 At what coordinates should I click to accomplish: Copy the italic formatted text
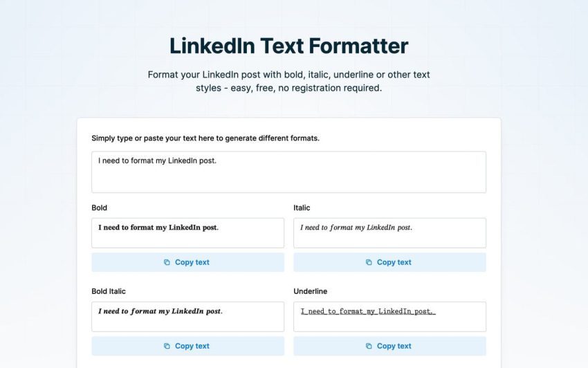click(389, 262)
